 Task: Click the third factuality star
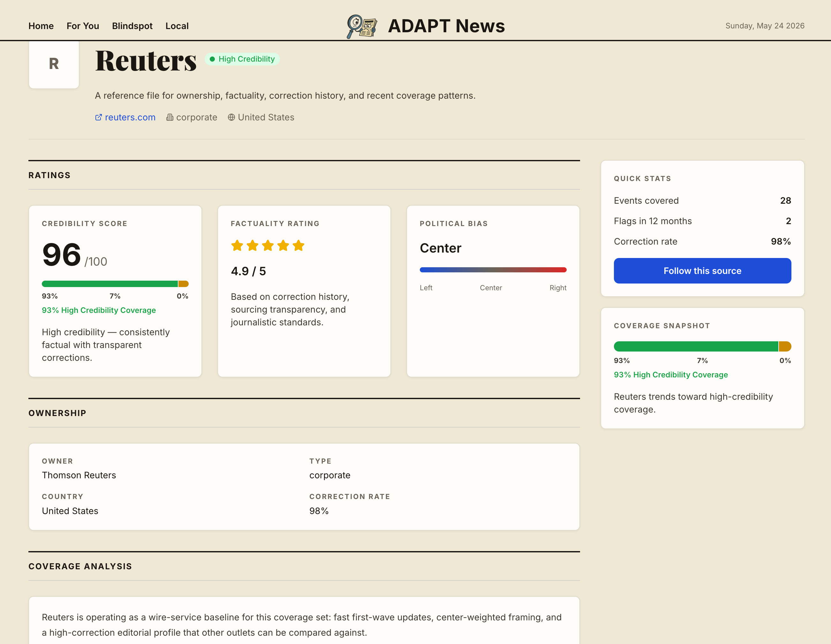point(268,246)
